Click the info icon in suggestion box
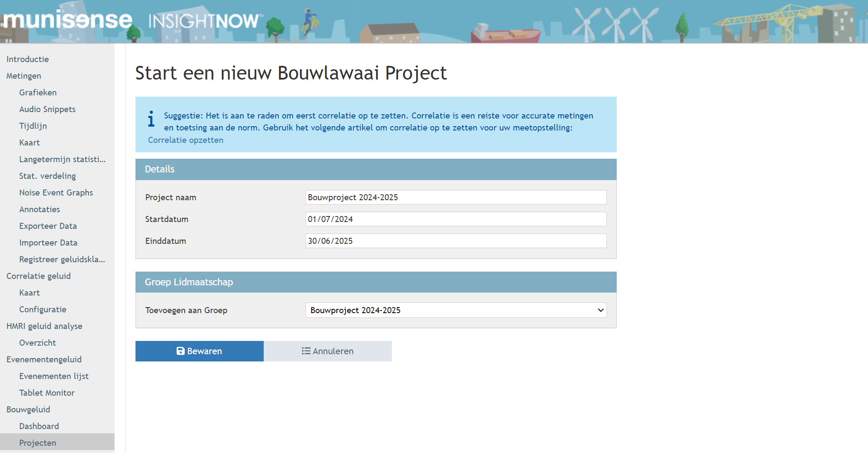This screenshot has height=453, width=868. point(151,119)
